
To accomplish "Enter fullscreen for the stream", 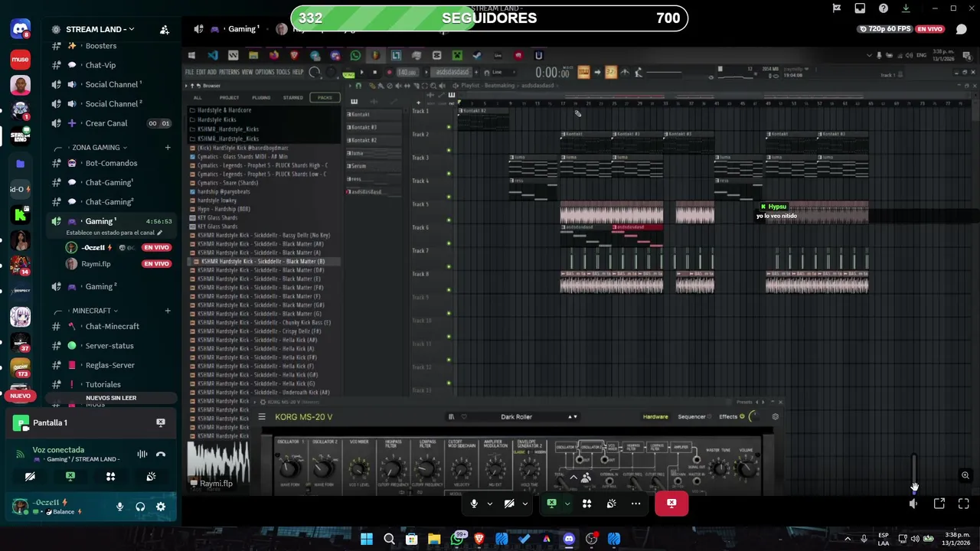I will [964, 504].
